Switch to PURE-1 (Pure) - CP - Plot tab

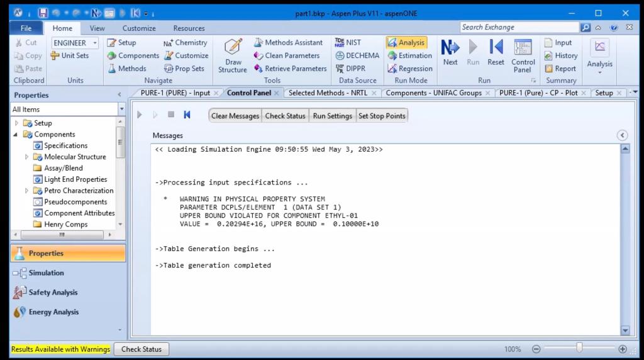[x=538, y=93]
